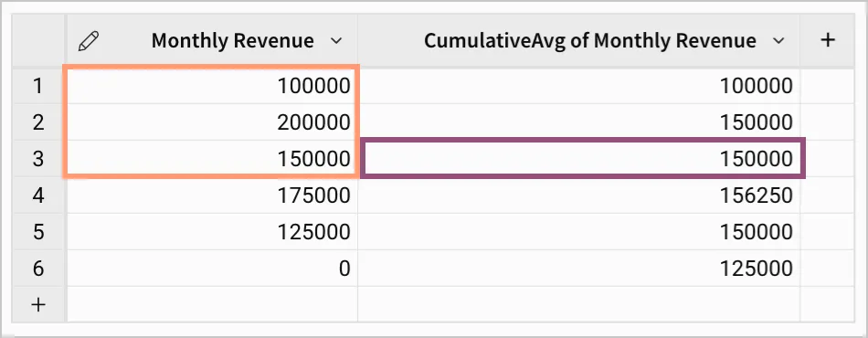Select the Monthly Revenue column header
868x338 pixels.
tap(213, 40)
